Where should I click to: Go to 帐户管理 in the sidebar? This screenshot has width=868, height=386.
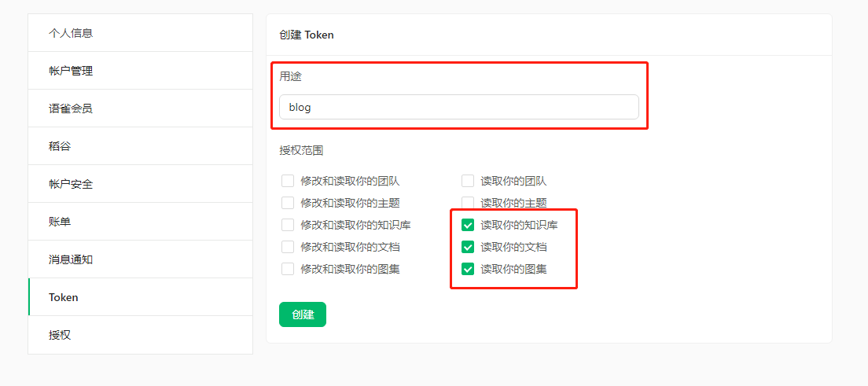71,71
